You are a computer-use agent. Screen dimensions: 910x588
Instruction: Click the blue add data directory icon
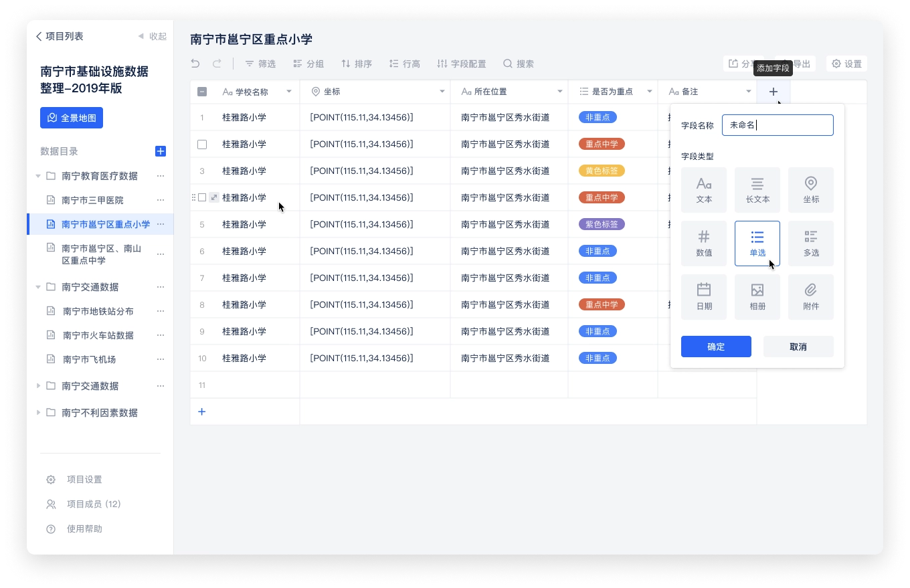tap(161, 151)
